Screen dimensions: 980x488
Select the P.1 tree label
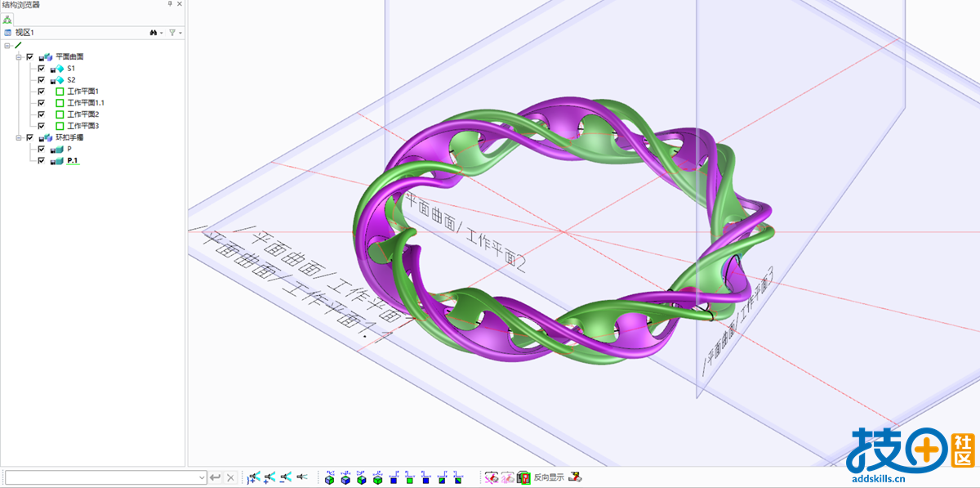(x=73, y=161)
